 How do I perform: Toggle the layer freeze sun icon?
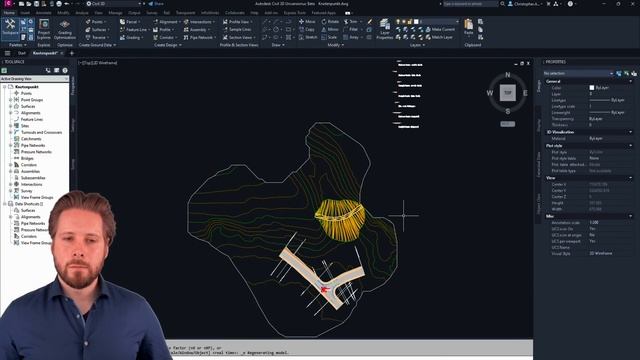[x=404, y=22]
